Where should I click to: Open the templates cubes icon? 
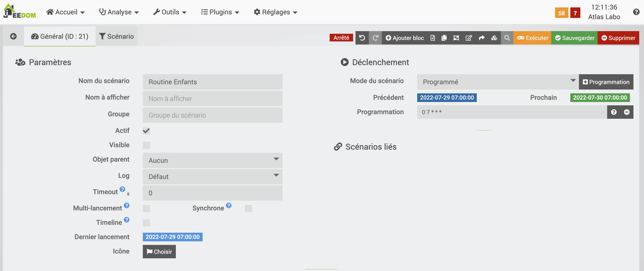(x=494, y=38)
